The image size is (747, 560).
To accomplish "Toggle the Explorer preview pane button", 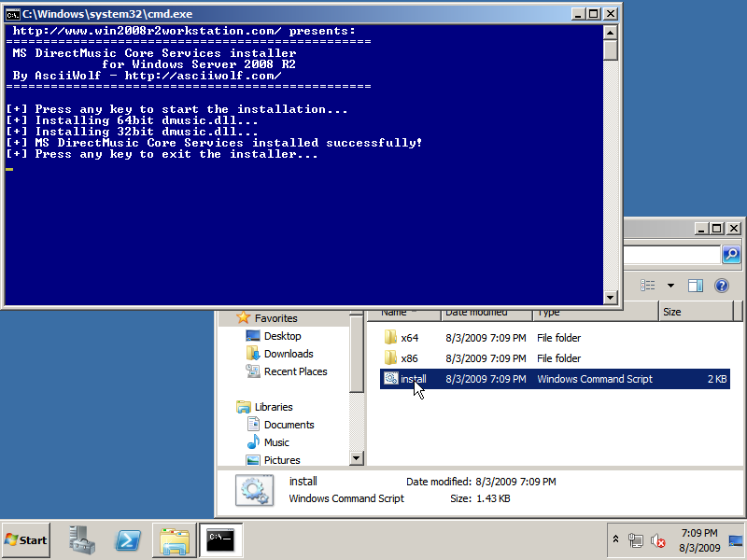I will pyautogui.click(x=696, y=286).
